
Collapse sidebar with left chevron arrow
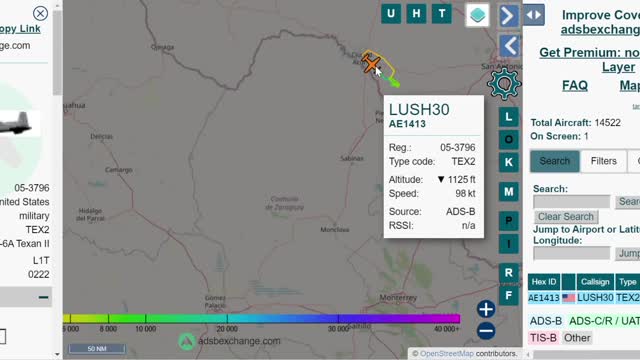tap(509, 46)
